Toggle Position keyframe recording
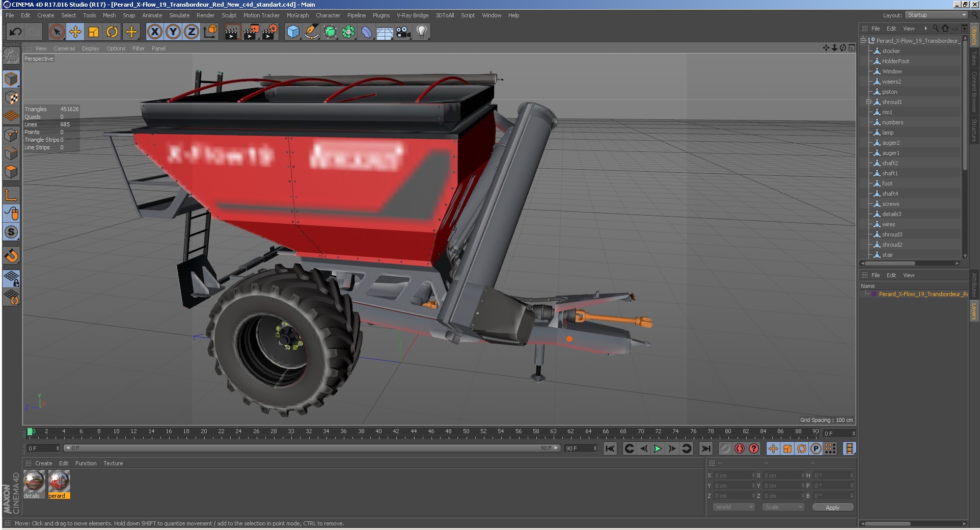The height and width of the screenshot is (530, 980). (773, 448)
